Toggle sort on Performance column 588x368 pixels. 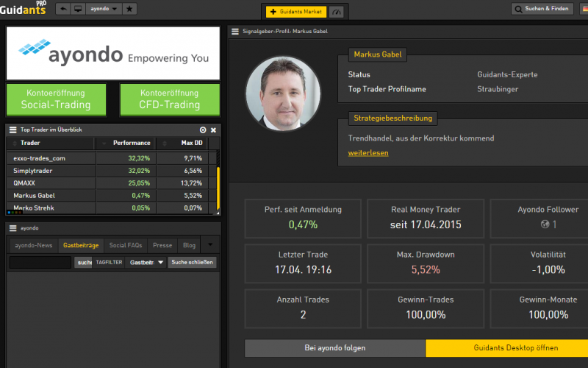tap(132, 143)
